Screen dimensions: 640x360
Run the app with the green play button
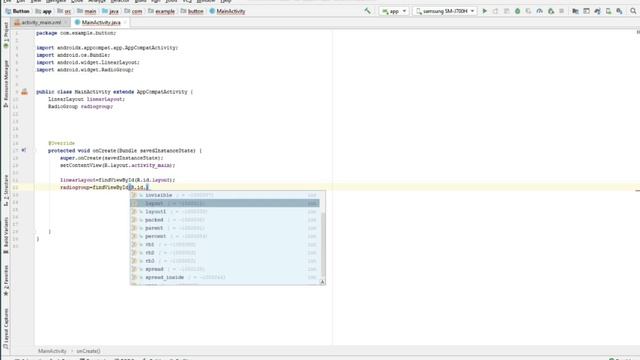484,11
